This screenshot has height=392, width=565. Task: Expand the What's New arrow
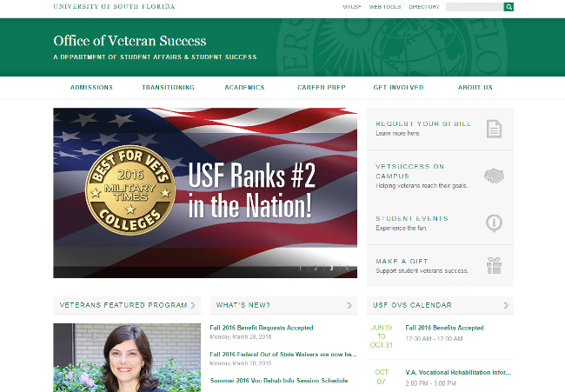(x=349, y=305)
